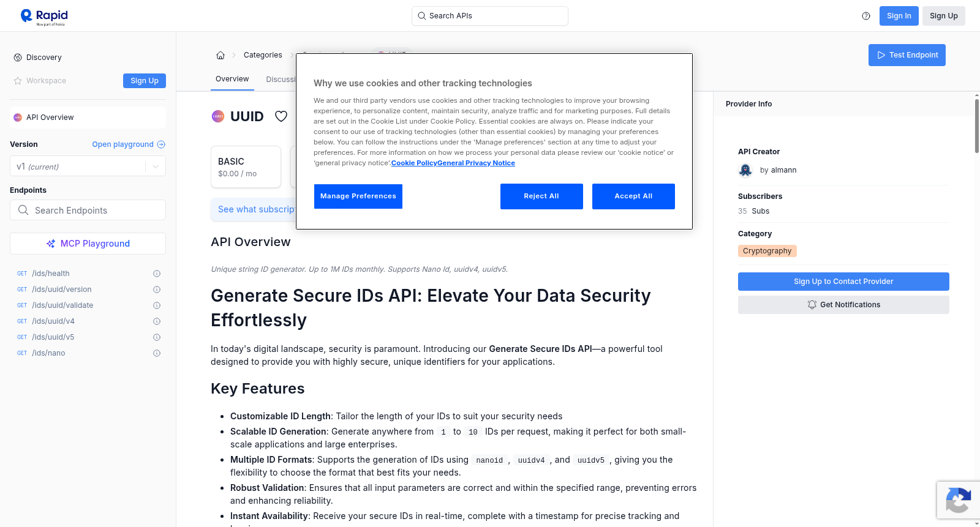Accept all cookies

(633, 196)
